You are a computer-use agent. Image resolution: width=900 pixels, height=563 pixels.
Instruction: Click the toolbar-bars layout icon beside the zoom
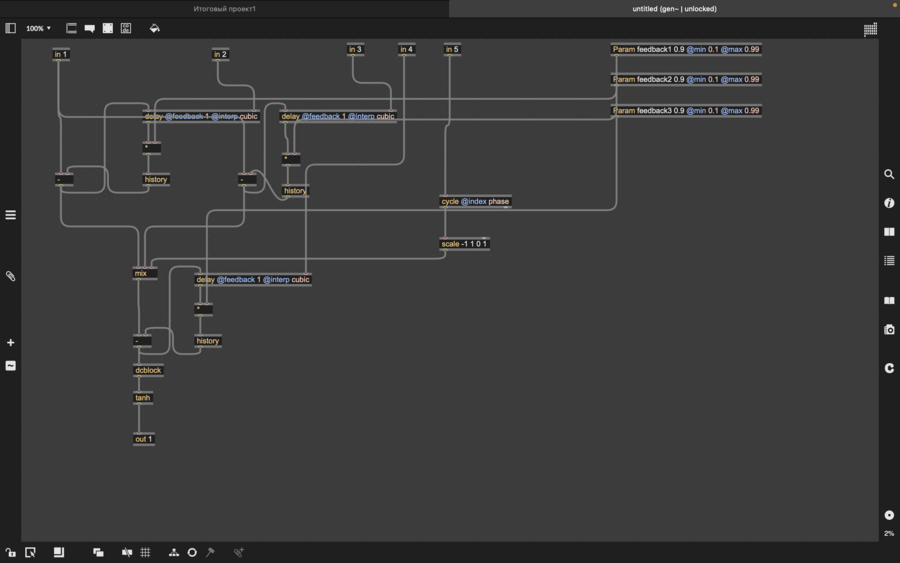pyautogui.click(x=71, y=28)
